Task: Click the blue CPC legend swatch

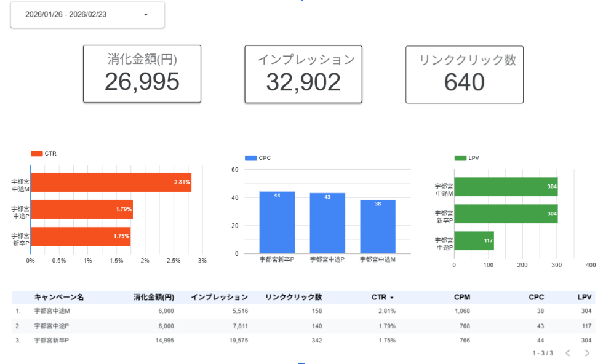Action: pyautogui.click(x=250, y=158)
